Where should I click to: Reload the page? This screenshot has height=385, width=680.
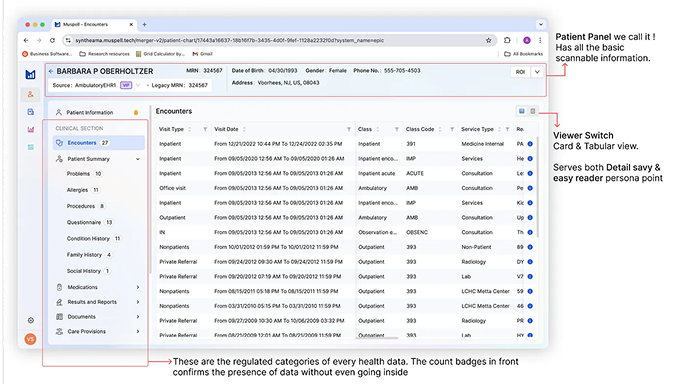tap(52, 40)
